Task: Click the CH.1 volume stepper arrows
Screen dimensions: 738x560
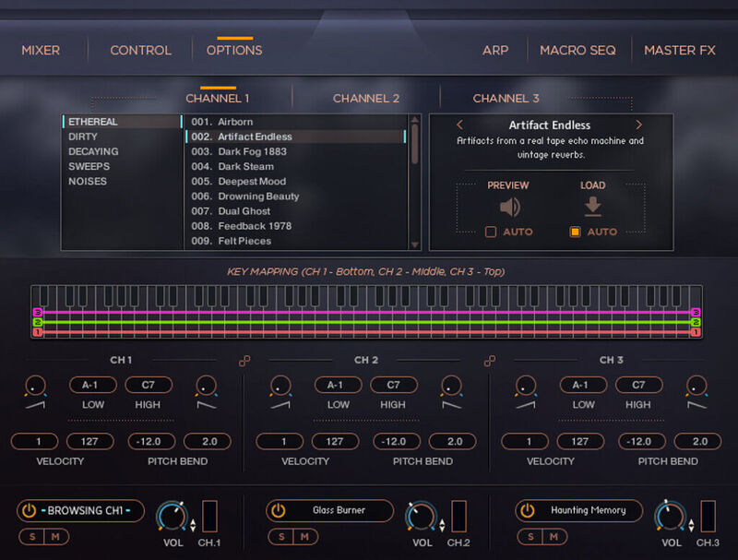Action: [x=193, y=525]
